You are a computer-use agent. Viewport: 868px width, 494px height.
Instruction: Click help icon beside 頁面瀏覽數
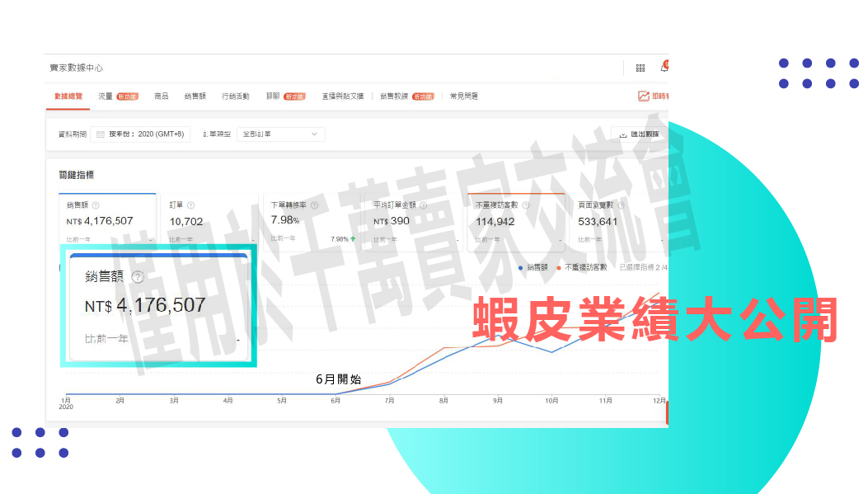(622, 205)
